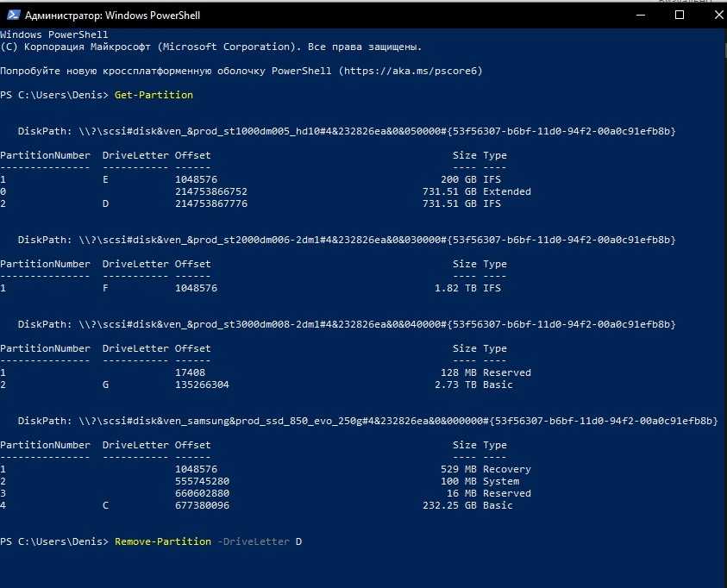Minimize the PowerShell window
This screenshot has height=588, width=727.
click(640, 16)
